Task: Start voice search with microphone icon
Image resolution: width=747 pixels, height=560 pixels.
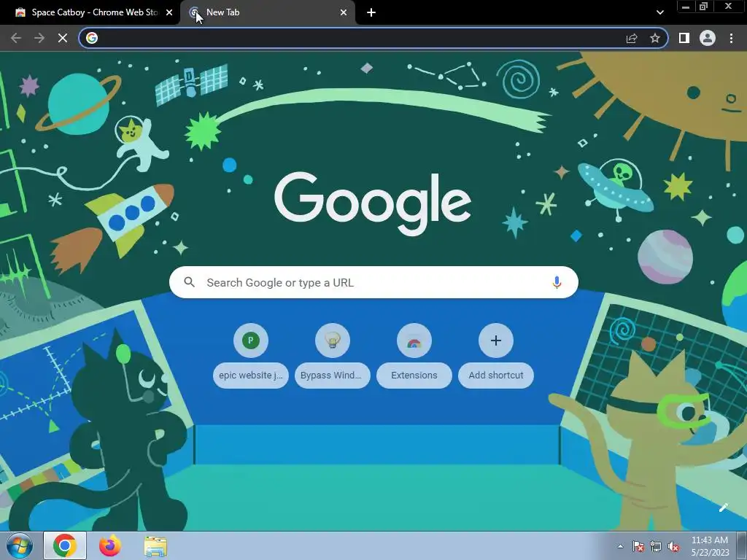Action: (557, 282)
